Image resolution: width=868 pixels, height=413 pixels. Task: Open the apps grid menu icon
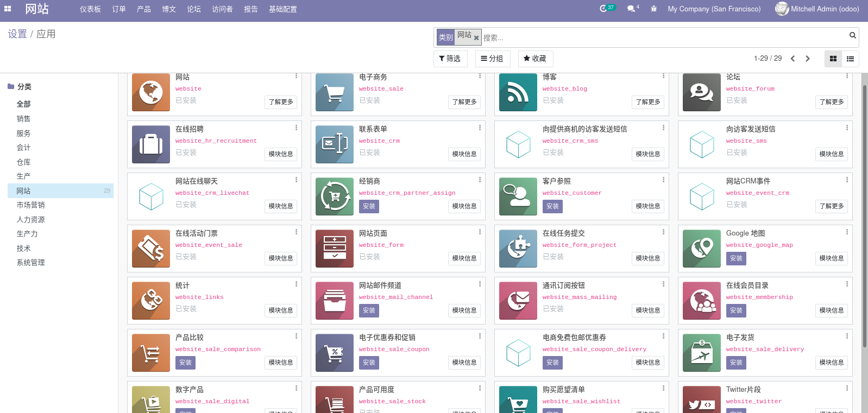tap(8, 9)
